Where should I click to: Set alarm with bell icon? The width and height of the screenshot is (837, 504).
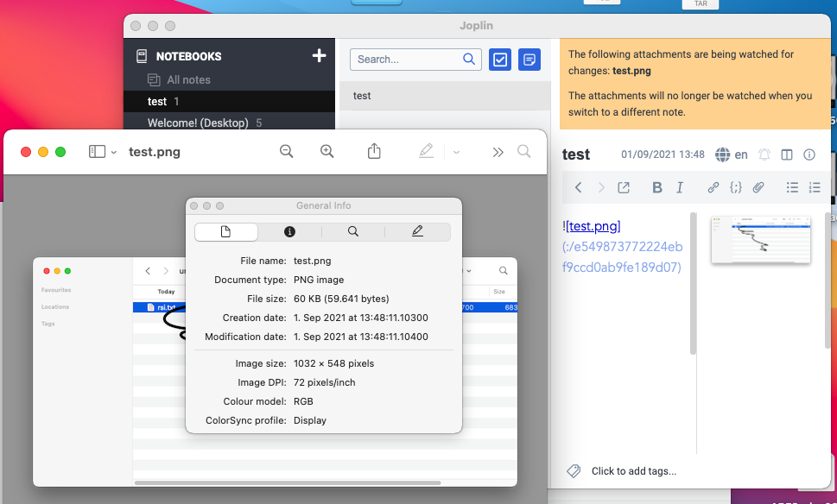(x=764, y=154)
